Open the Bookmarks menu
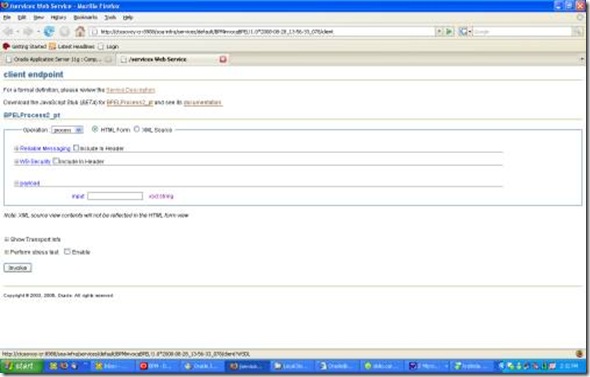The height and width of the screenshot is (377, 590). (x=85, y=17)
